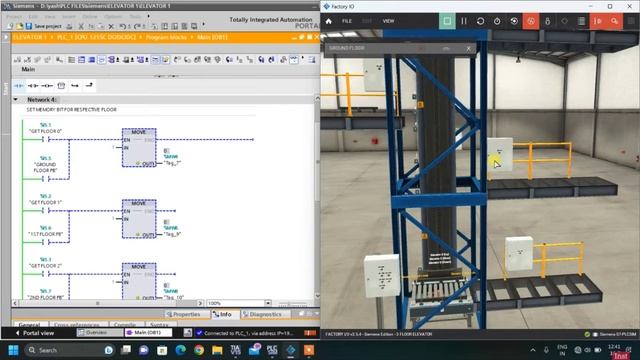Click the delete X icon in TIA toolbar
The image size is (640, 360).
tap(111, 27)
